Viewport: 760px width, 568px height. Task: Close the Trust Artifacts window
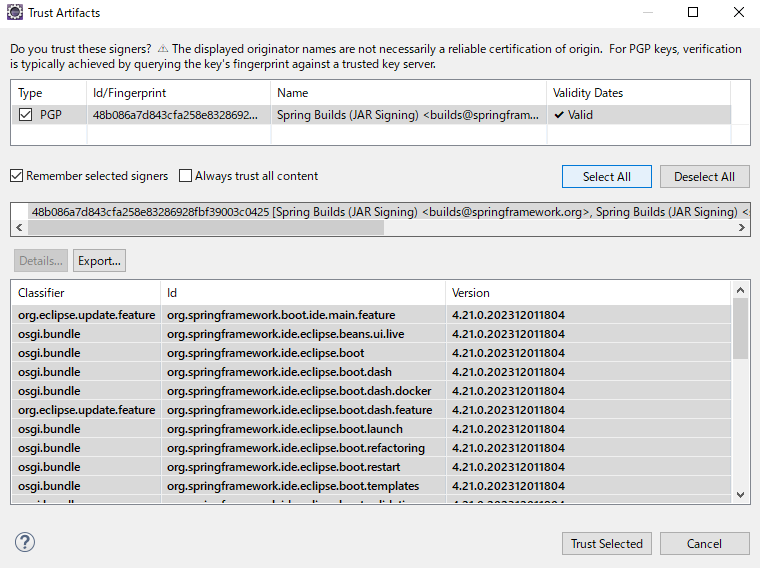pyautogui.click(x=739, y=12)
